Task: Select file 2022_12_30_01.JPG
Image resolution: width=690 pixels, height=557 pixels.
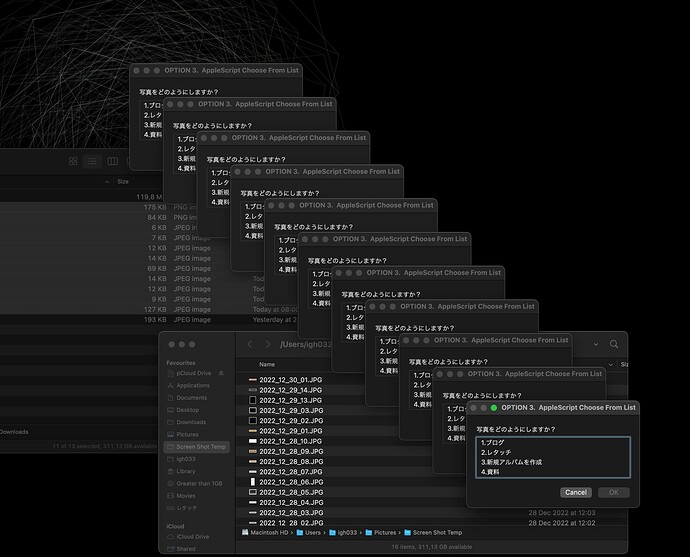Action: pos(290,380)
